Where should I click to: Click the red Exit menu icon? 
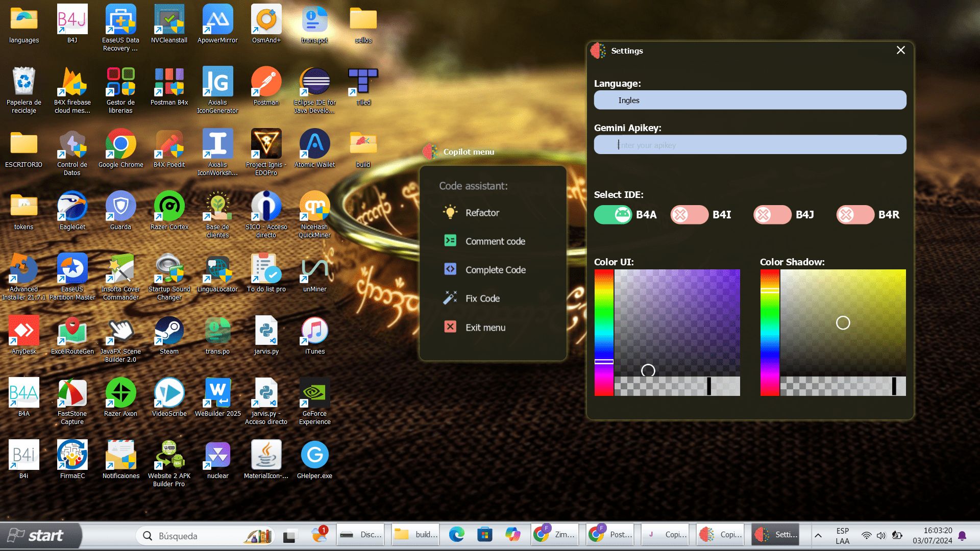pos(450,327)
